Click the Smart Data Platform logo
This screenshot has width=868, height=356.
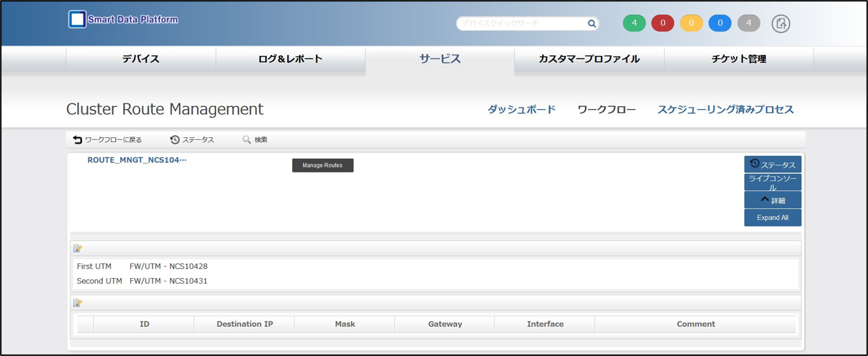(x=123, y=19)
